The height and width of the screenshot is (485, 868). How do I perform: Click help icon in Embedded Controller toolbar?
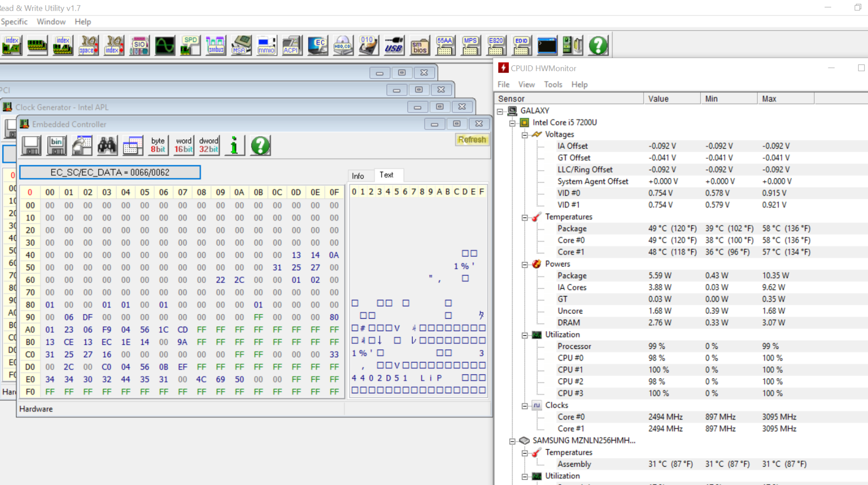(x=260, y=145)
